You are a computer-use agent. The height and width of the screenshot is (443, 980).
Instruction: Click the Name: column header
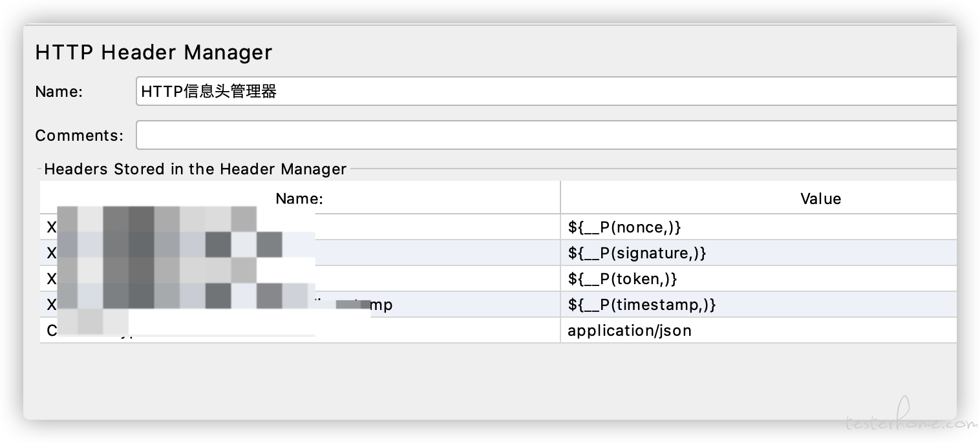(x=299, y=198)
